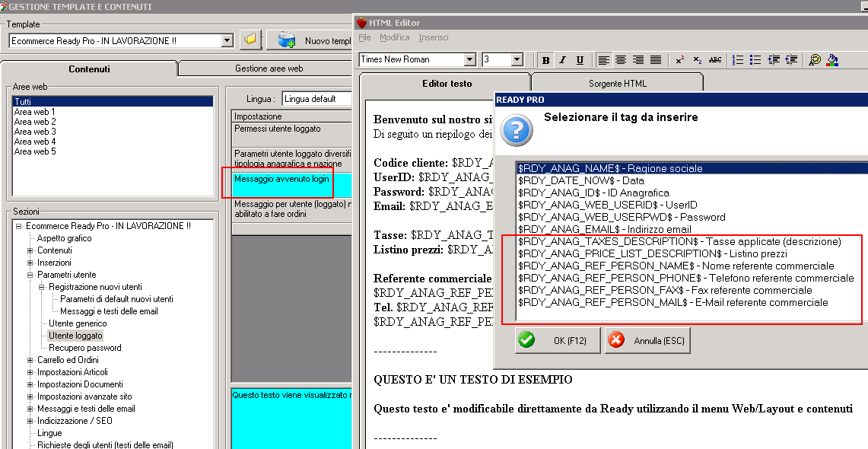Switch to the Sorgente HTML tab
Image resolution: width=868 pixels, height=449 pixels.
tap(617, 83)
